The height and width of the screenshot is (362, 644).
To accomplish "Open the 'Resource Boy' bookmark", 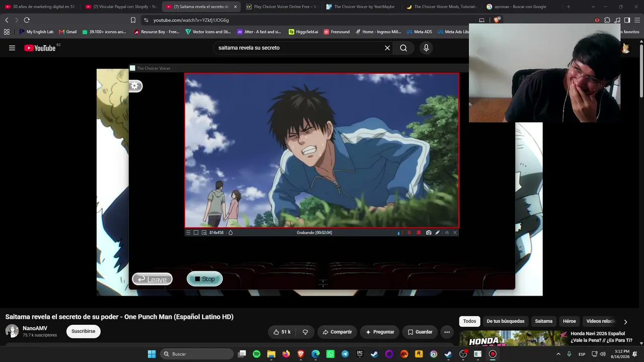I will coord(156,32).
